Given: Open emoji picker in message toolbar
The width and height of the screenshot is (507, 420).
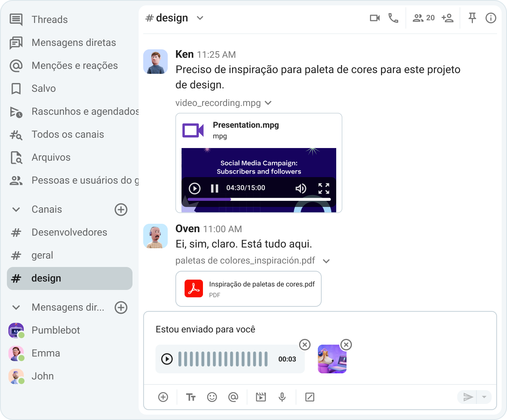Looking at the screenshot, I should (212, 397).
